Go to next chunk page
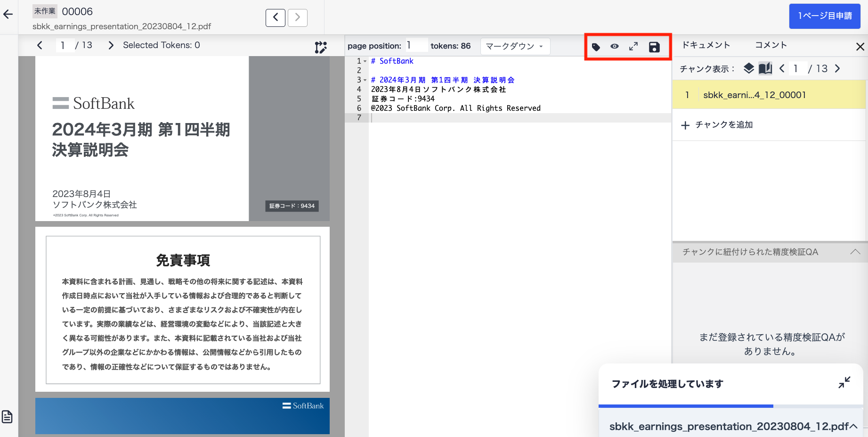The width and height of the screenshot is (868, 437). pos(837,68)
